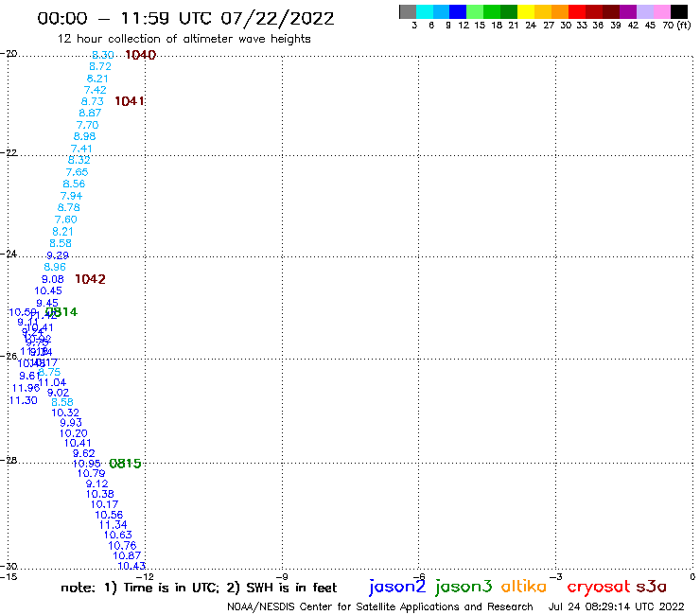Click the -22 latitude axis label
The image size is (700, 615).
[9, 152]
